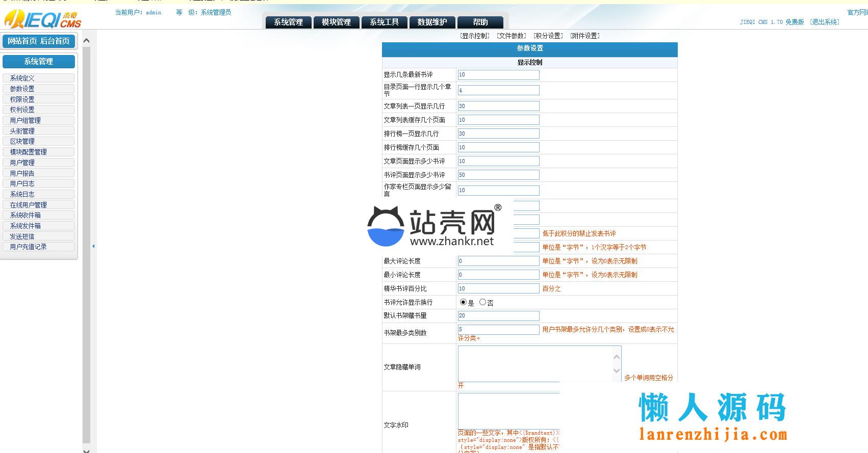Click the sidebar vertical scrollbar track
This screenshot has height=453, width=868.
tap(86, 245)
